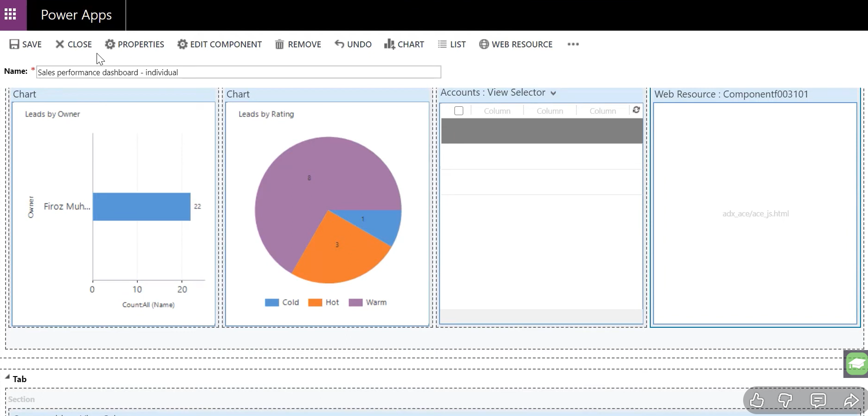868x416 pixels.
Task: Insert a chart using the Chart icon
Action: [389, 44]
